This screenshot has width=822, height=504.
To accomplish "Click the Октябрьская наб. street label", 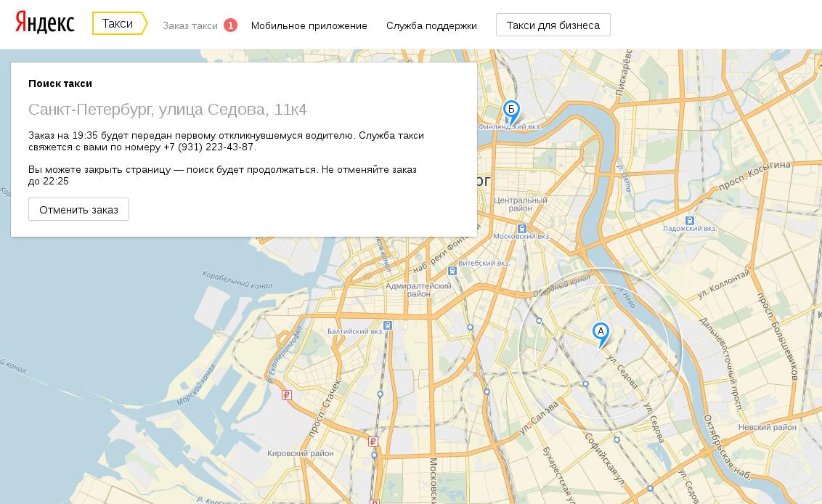I will coord(727,447).
